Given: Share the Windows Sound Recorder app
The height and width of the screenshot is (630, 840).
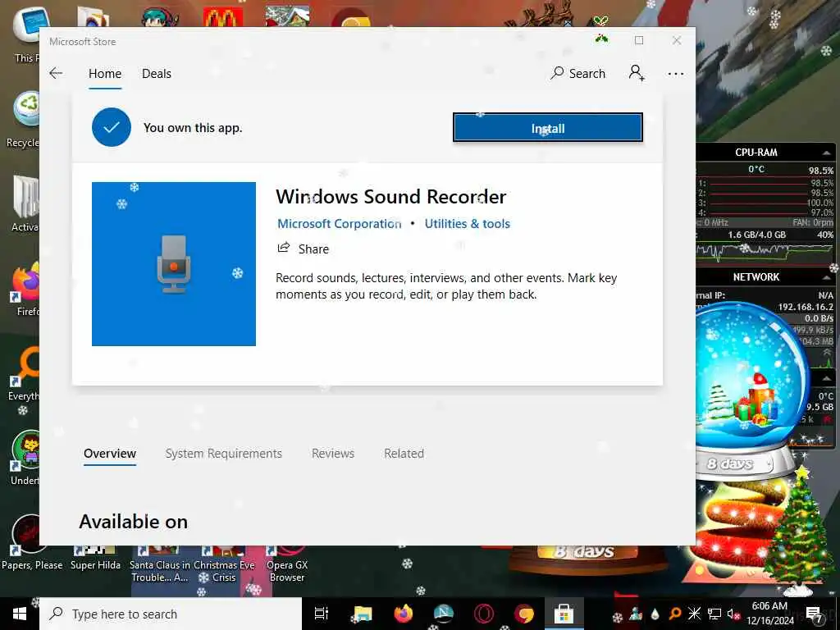Looking at the screenshot, I should click(x=304, y=249).
